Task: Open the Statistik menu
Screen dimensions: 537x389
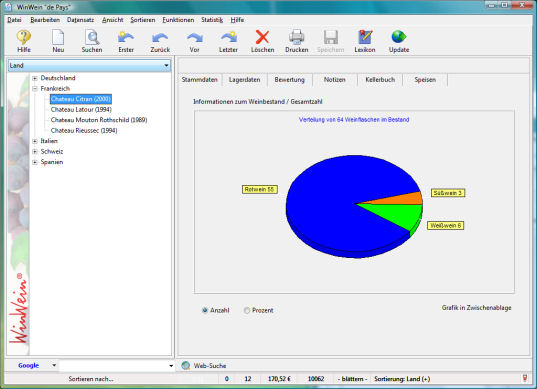Action: (212, 20)
